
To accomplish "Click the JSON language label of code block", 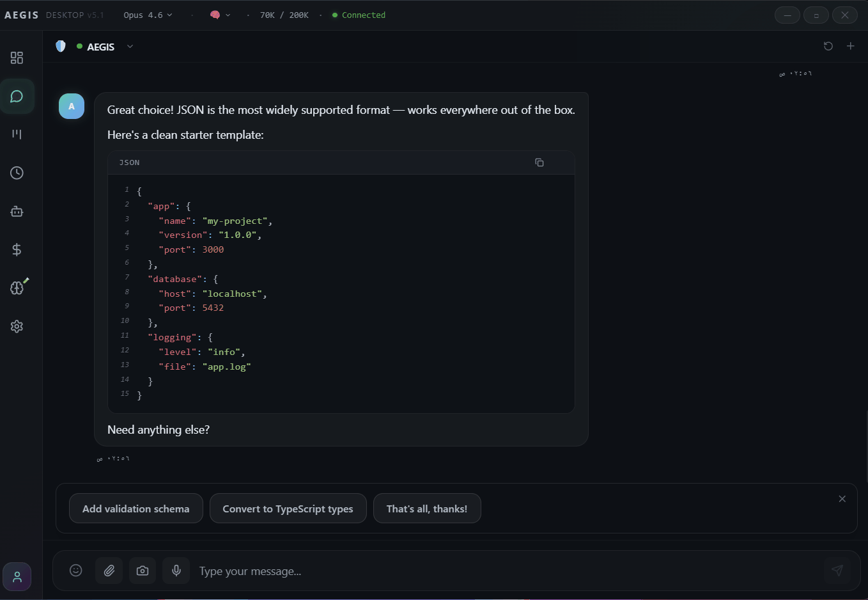I will (129, 162).
